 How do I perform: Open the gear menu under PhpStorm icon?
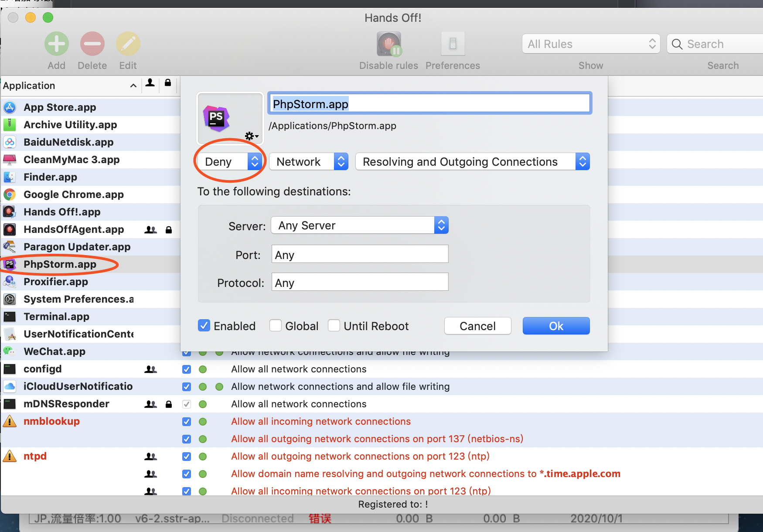[x=251, y=136]
